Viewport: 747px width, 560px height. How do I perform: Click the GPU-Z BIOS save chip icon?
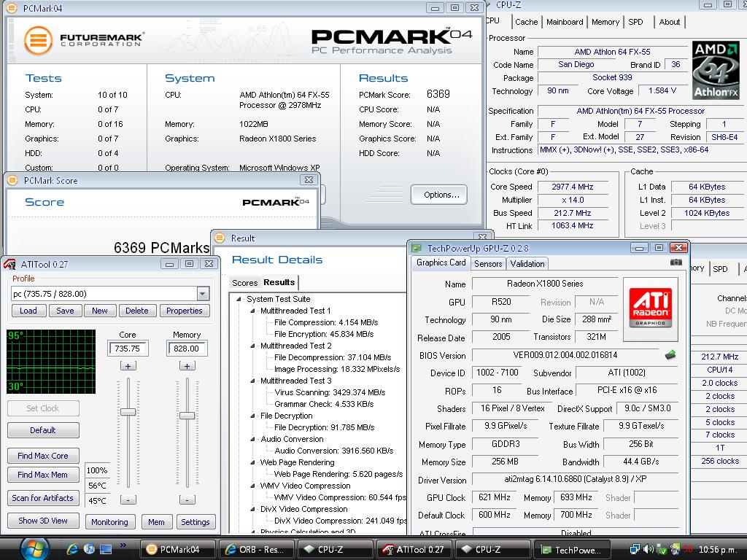pyautogui.click(x=670, y=355)
